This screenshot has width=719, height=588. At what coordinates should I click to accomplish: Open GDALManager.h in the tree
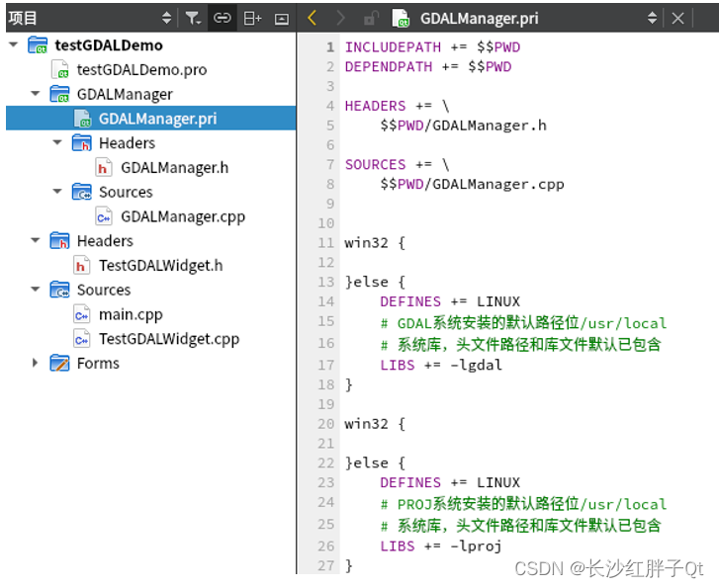point(175,168)
